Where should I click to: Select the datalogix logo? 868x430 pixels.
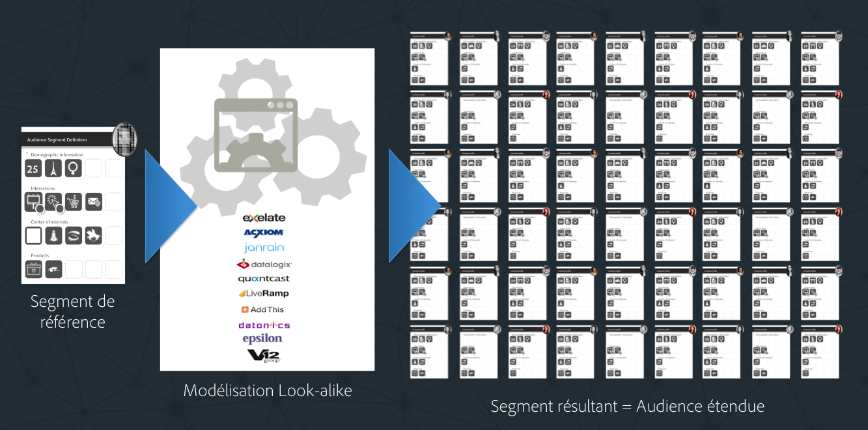[264, 264]
